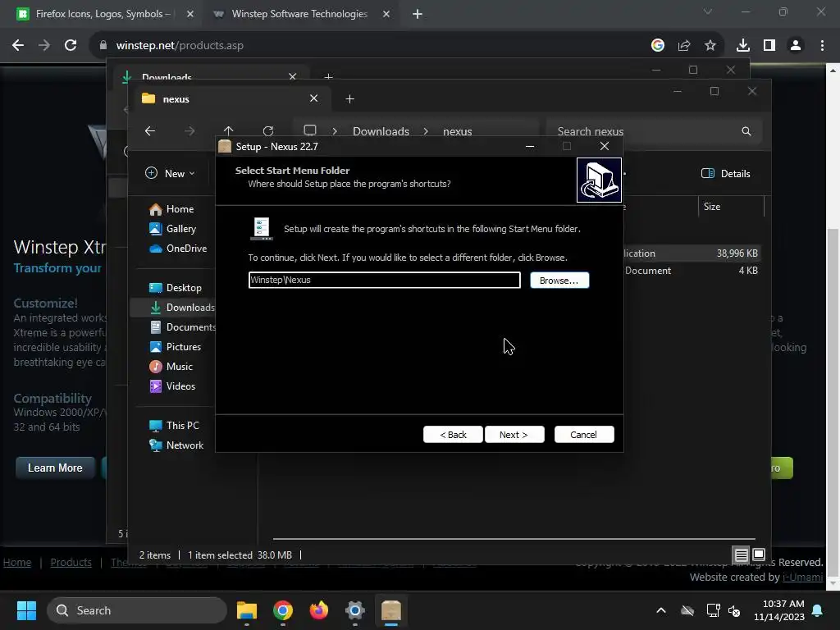Screen dimensions: 840x630
Task: Switch to Winstep Software Technologies tab
Action: coord(300,14)
